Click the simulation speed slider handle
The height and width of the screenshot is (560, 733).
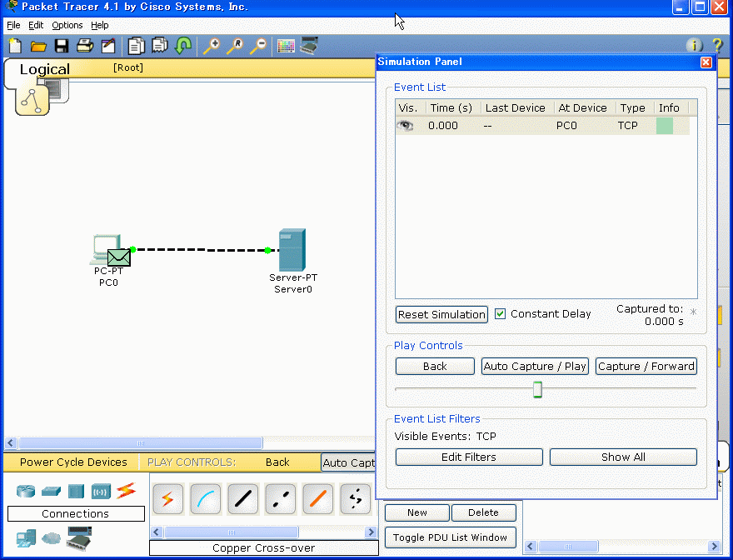click(537, 389)
